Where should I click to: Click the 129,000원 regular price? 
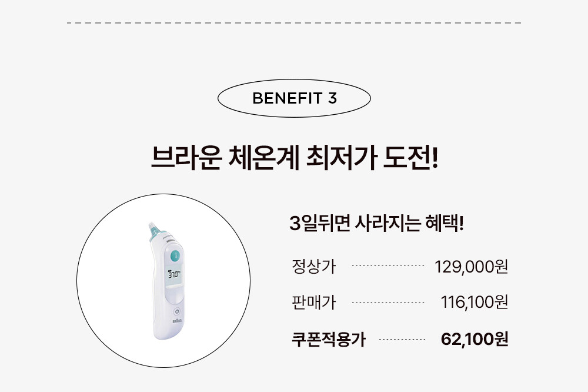[471, 267]
